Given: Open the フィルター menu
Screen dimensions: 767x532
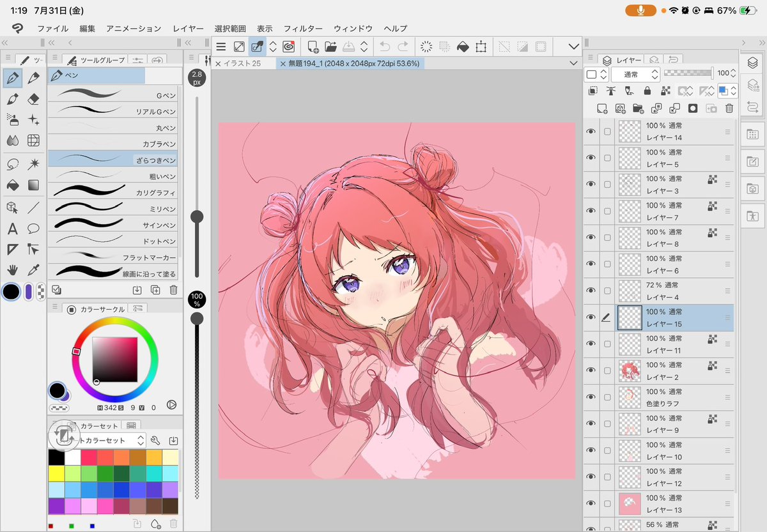Looking at the screenshot, I should point(303,29).
